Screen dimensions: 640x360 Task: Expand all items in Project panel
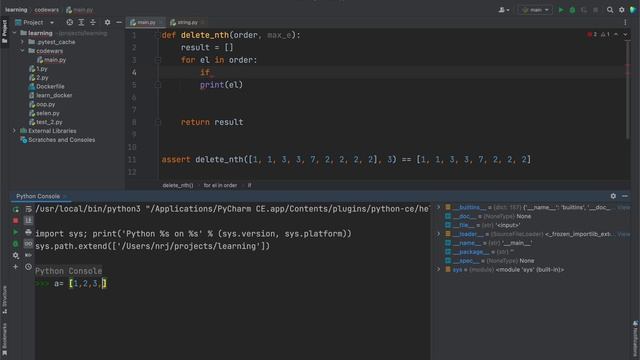[81, 22]
